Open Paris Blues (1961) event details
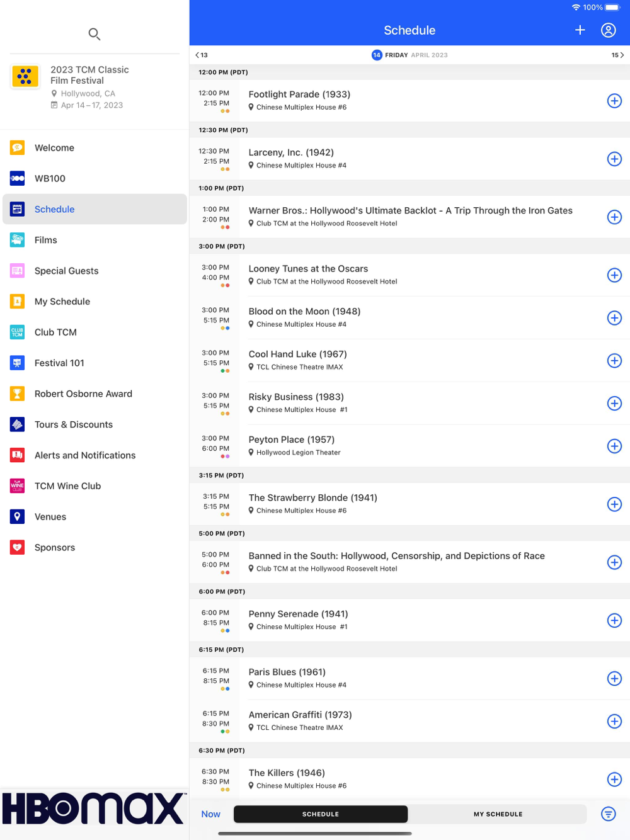 point(409,678)
